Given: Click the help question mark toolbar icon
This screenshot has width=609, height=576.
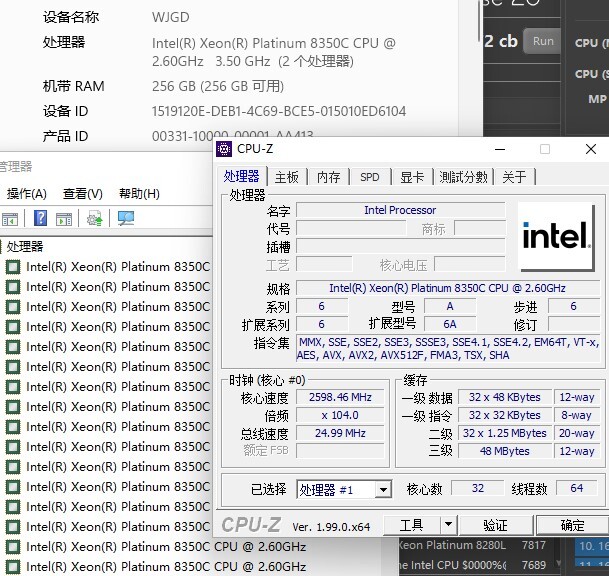Looking at the screenshot, I should (41, 218).
